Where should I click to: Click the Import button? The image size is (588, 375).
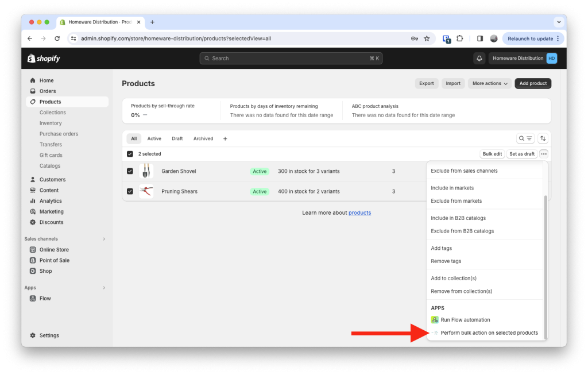(453, 83)
